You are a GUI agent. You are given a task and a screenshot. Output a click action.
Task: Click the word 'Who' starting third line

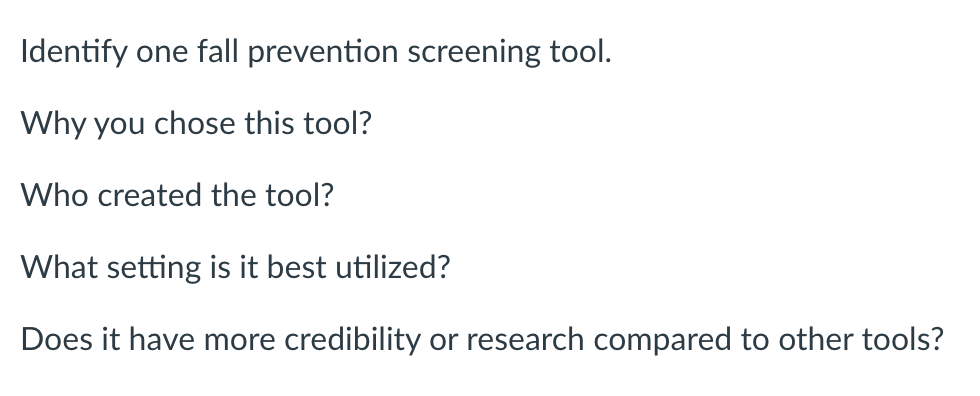54,196
